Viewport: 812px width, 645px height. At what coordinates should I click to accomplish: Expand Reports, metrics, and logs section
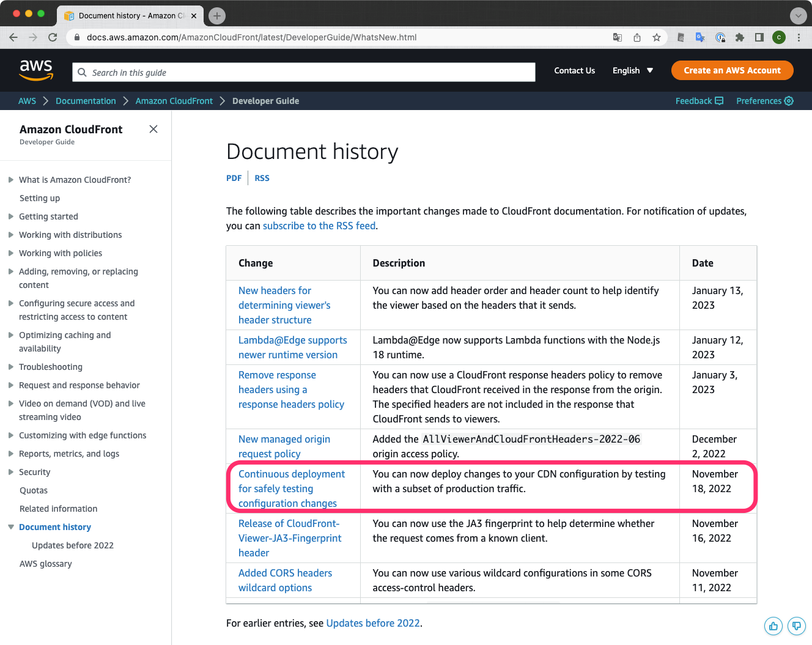[11, 454]
